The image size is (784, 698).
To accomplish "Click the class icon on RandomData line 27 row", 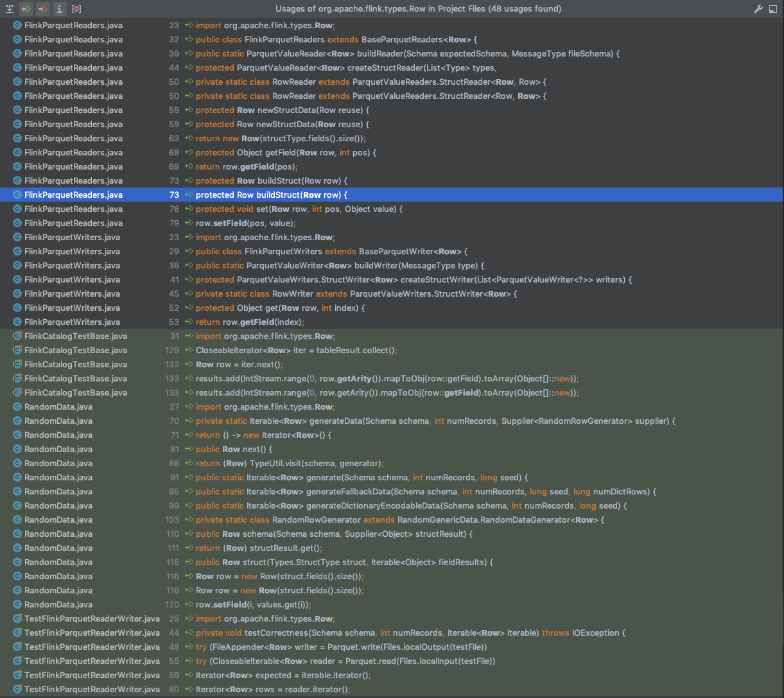I will pos(17,407).
